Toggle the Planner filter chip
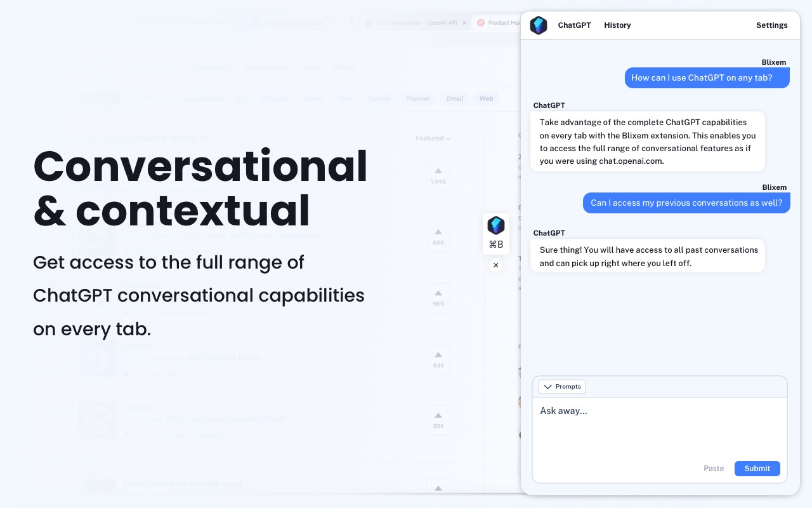Image resolution: width=812 pixels, height=508 pixels. 418,98
